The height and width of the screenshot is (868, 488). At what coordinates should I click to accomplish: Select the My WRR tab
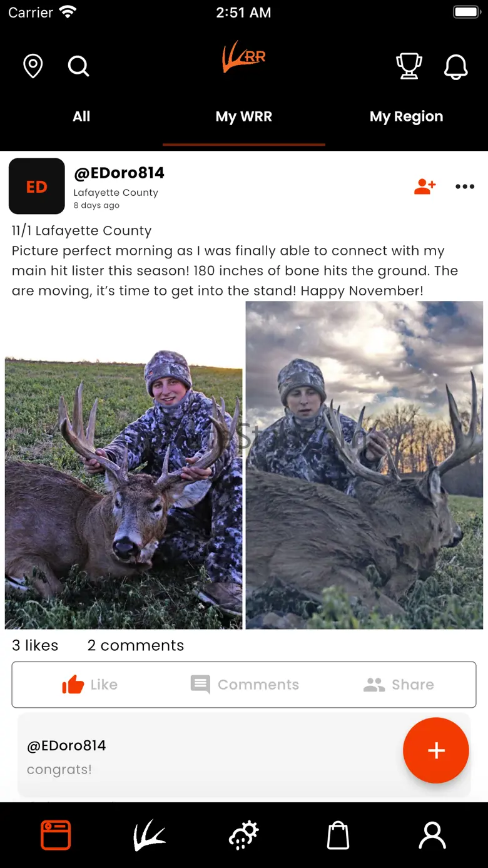(x=244, y=117)
